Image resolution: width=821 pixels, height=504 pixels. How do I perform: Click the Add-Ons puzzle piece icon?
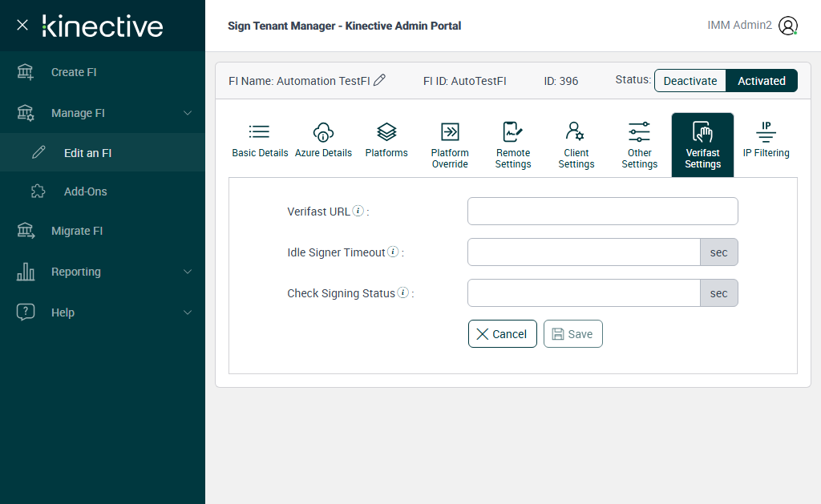pos(38,191)
